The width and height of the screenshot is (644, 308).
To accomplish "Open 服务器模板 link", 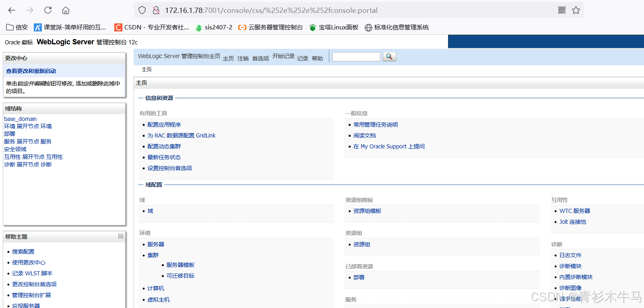I will click(x=181, y=265).
